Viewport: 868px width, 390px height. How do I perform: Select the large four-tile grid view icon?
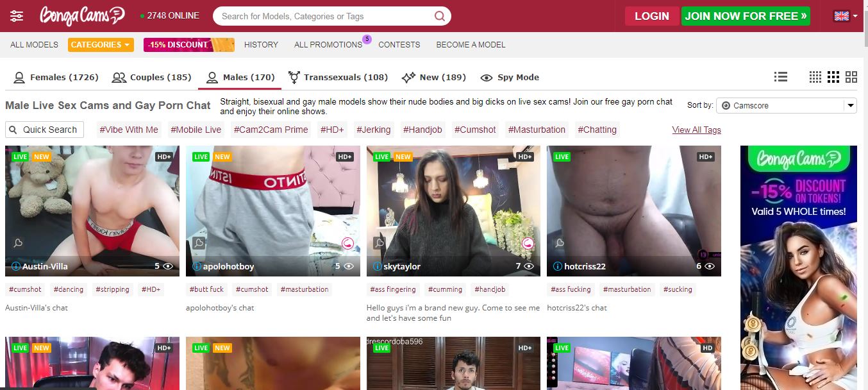[851, 77]
